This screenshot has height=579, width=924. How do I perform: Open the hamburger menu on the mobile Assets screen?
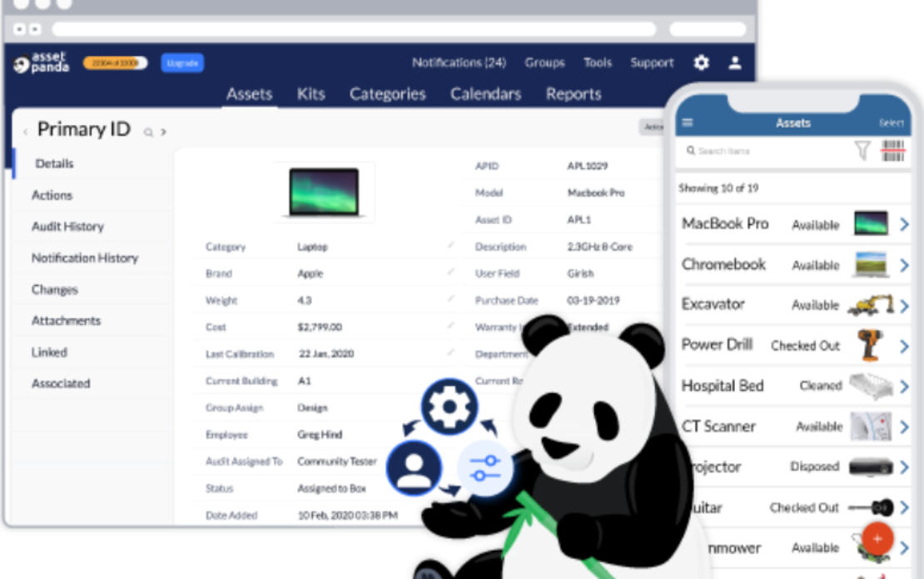click(688, 122)
